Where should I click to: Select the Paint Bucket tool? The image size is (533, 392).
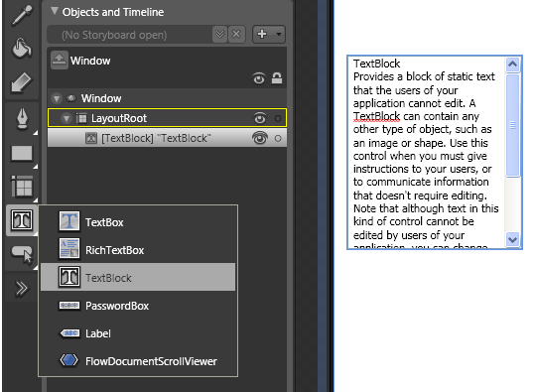[x=22, y=48]
